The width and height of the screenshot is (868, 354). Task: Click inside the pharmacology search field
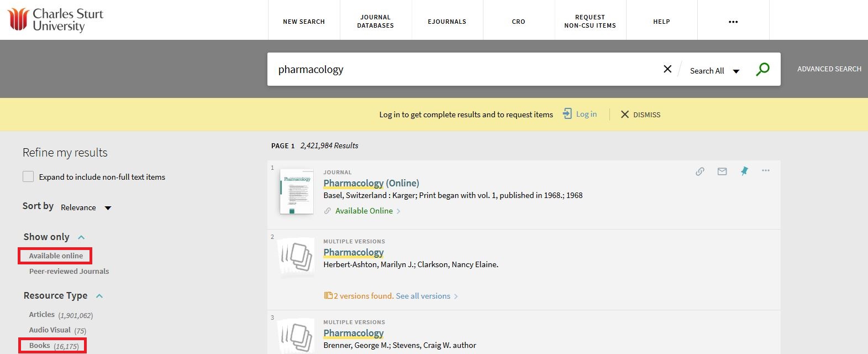(464, 70)
